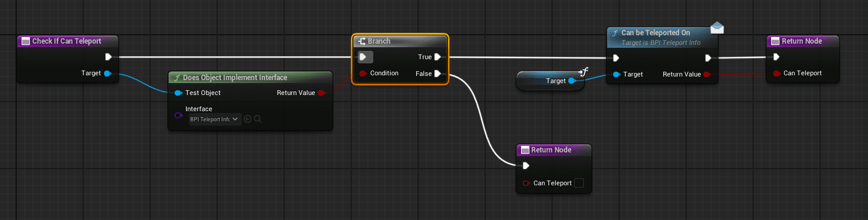Select the Check If Can Teleport node title

[x=67, y=41]
